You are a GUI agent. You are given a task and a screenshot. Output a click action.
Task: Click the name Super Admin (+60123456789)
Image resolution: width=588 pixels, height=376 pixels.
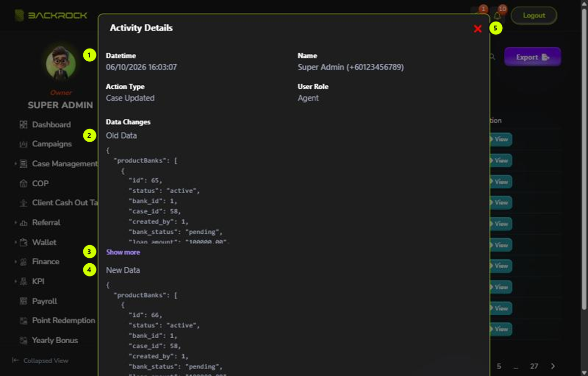351,67
